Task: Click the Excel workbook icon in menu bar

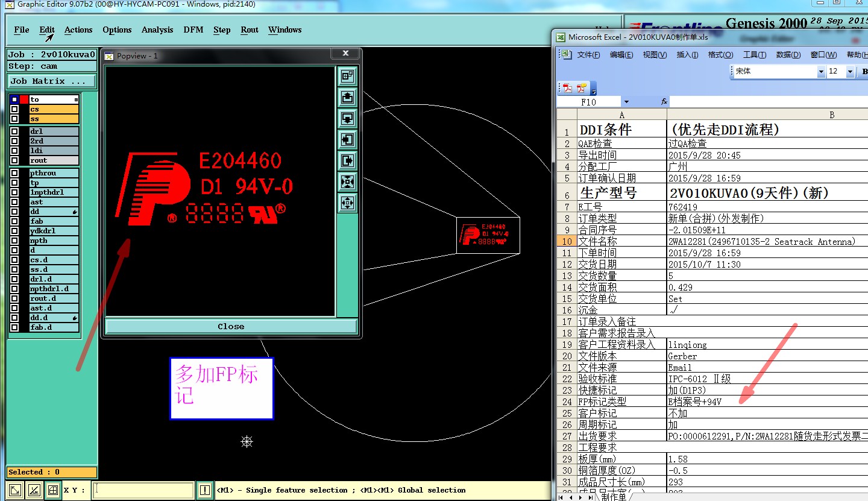Action: [565, 54]
